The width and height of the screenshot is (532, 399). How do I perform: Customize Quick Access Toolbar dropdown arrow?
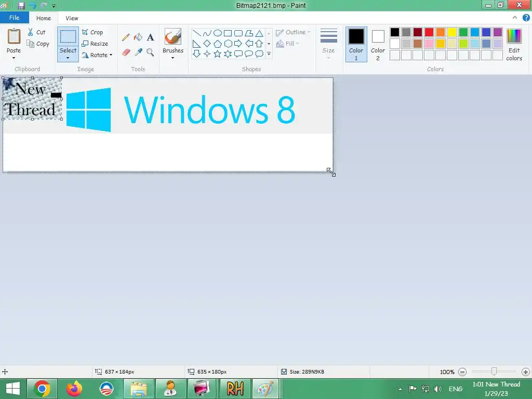(x=54, y=6)
